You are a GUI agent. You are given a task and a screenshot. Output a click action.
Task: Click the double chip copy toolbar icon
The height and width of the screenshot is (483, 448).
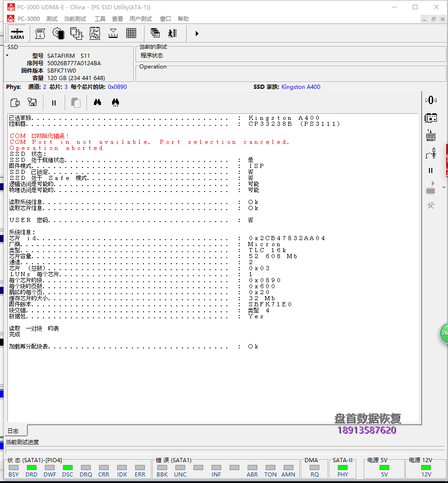(x=76, y=34)
